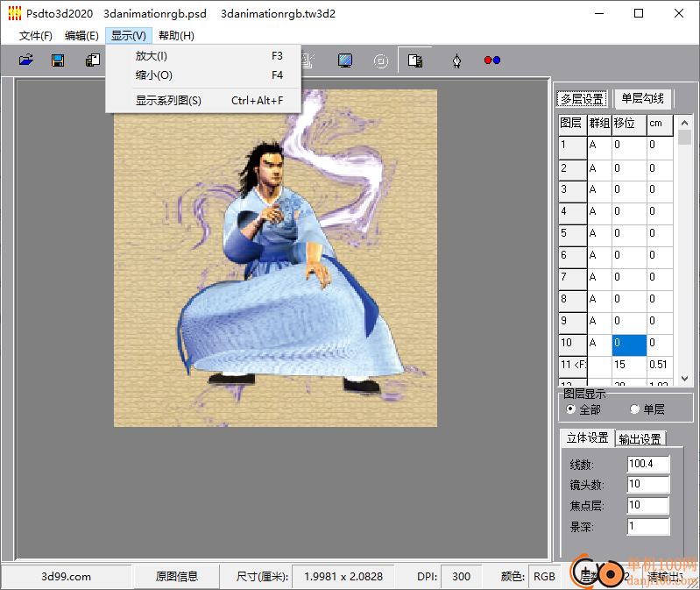Click the open file folder icon

[x=26, y=60]
